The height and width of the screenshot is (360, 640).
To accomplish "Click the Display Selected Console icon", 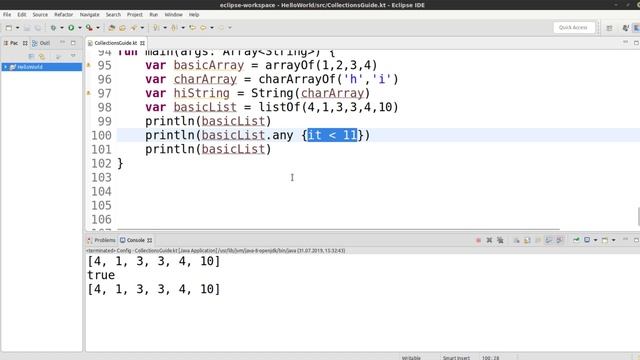I will click(587, 240).
